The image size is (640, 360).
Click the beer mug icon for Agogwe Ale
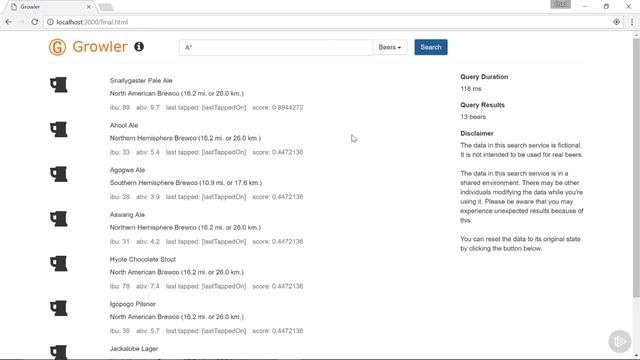59,174
